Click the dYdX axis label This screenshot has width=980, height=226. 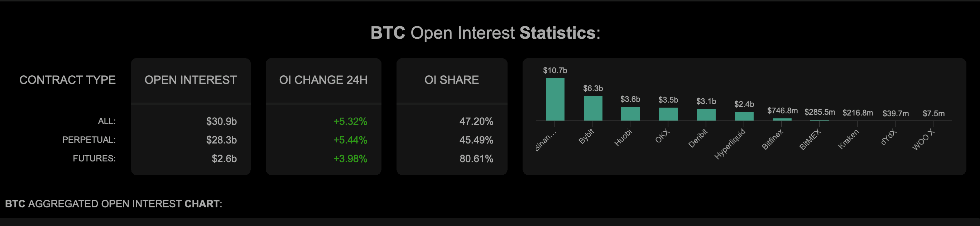[x=889, y=137]
